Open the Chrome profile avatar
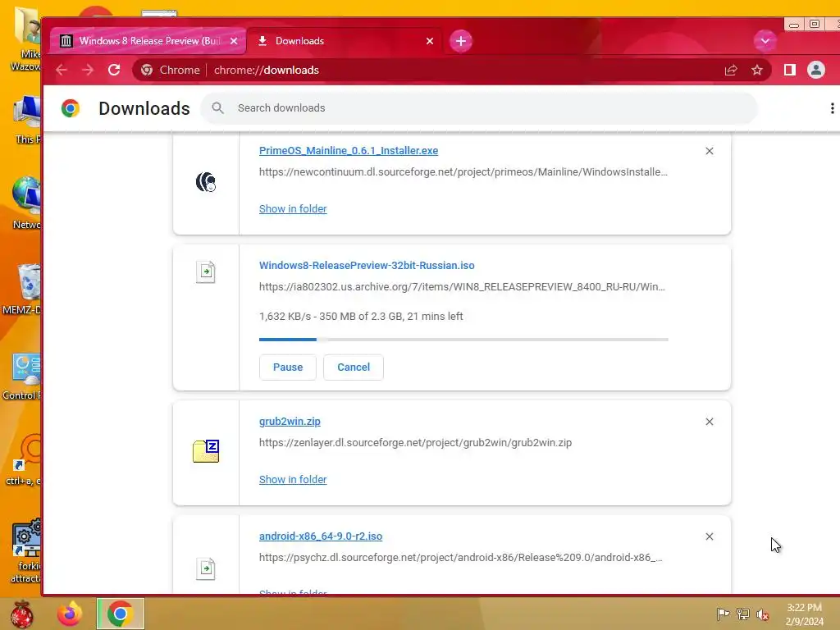 pyautogui.click(x=816, y=71)
